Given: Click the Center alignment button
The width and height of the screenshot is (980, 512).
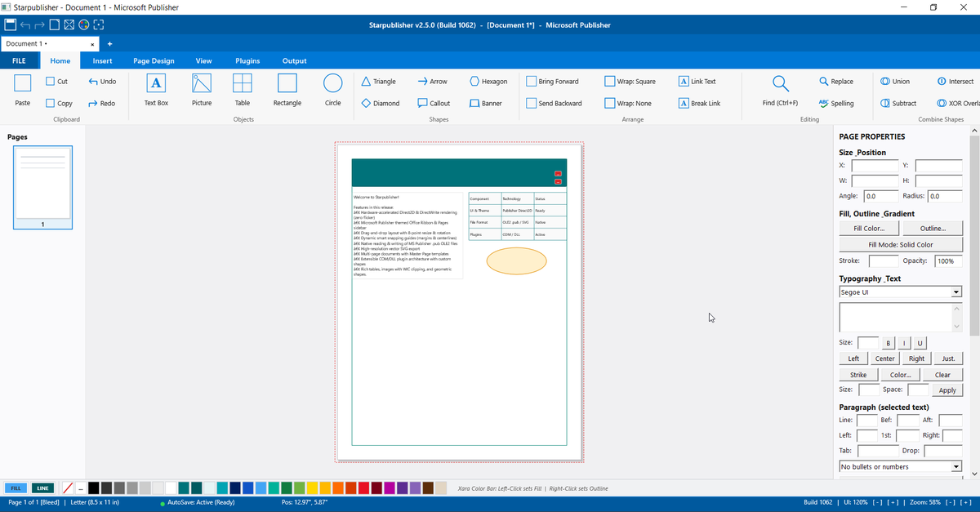Looking at the screenshot, I should click(x=885, y=358).
